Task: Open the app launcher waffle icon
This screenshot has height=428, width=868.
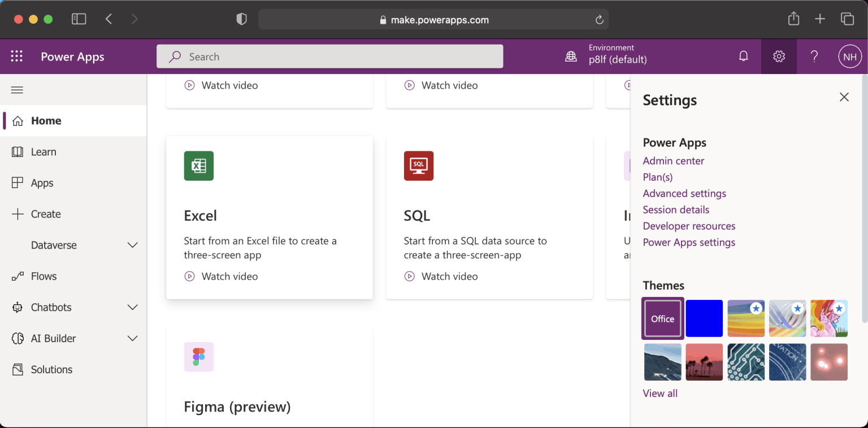Action: (17, 56)
